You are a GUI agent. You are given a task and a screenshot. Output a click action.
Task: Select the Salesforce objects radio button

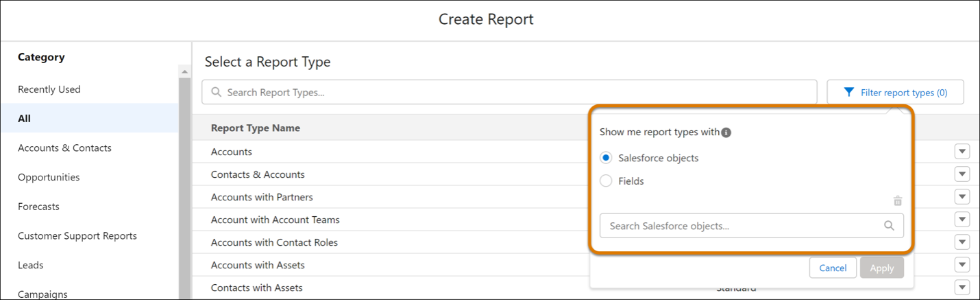(x=606, y=158)
